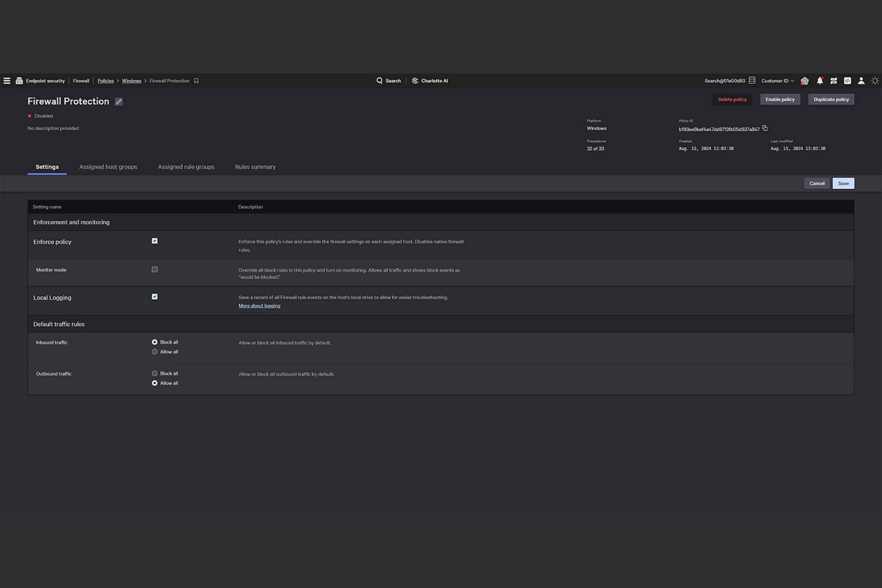Uncheck the Local Logging setting
Image resolution: width=882 pixels, height=588 pixels.
[x=154, y=296]
